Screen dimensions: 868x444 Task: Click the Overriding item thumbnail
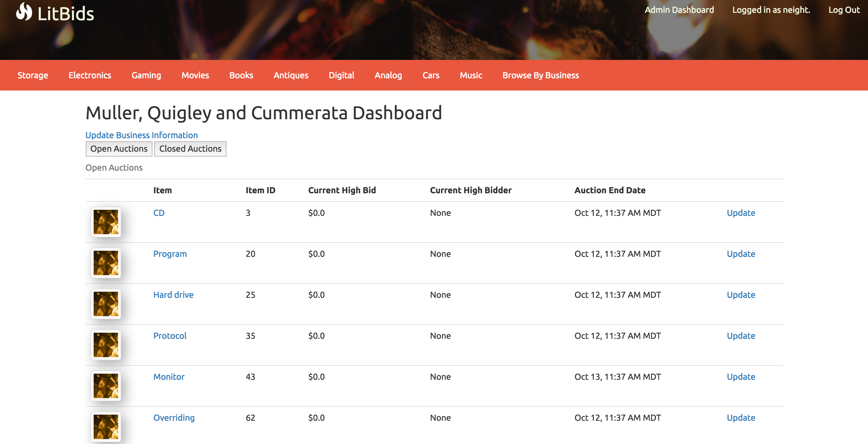(x=106, y=427)
